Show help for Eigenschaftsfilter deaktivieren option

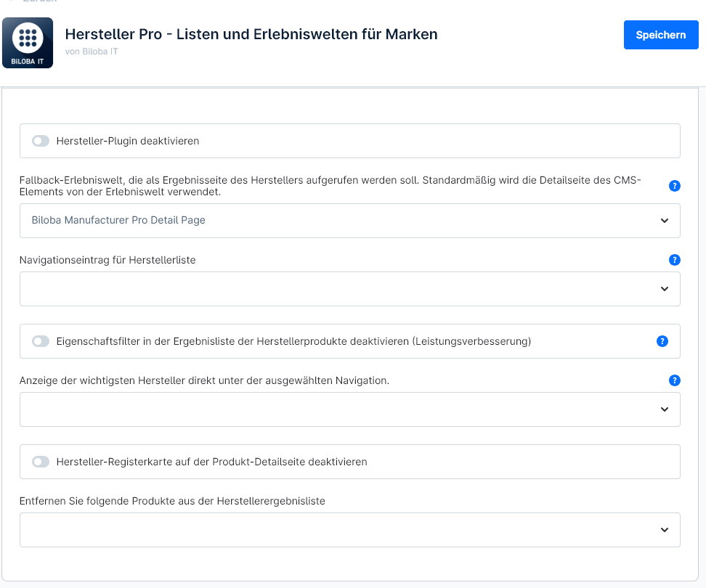point(662,341)
